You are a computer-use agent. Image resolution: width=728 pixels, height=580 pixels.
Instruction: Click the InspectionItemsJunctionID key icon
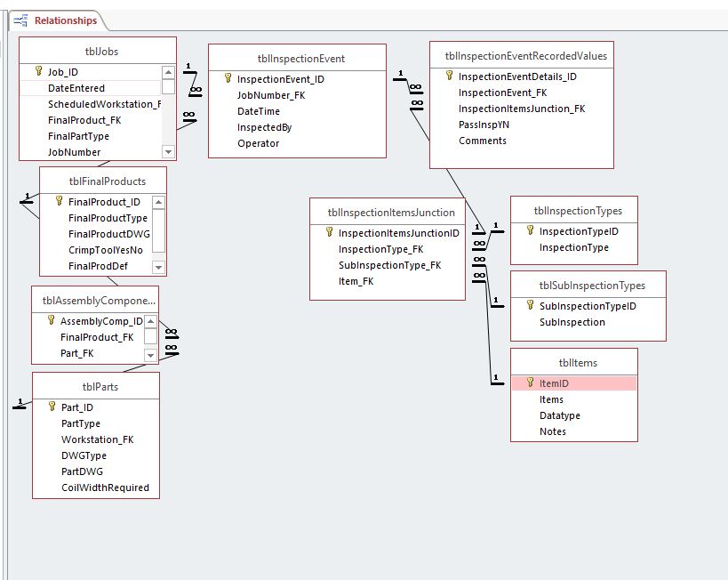click(x=329, y=232)
